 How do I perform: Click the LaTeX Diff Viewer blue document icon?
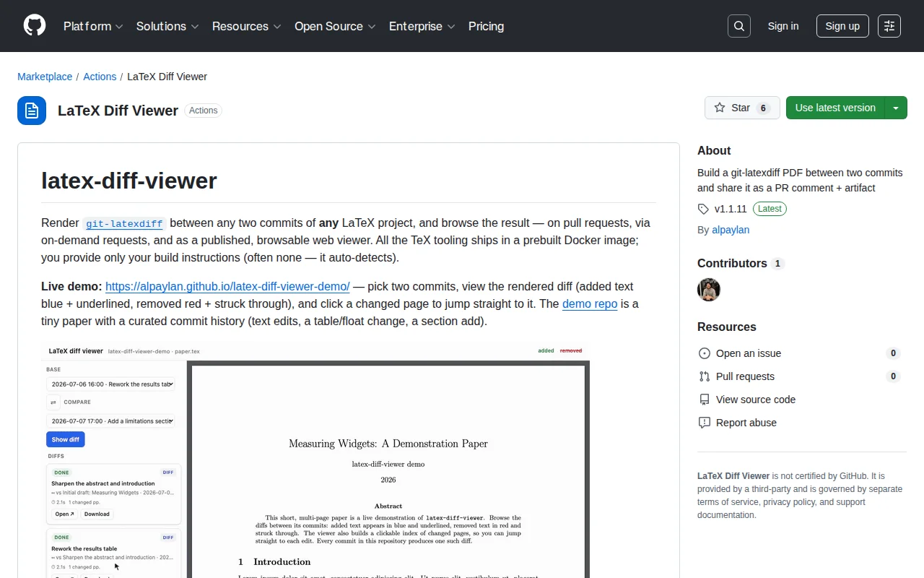[32, 111]
